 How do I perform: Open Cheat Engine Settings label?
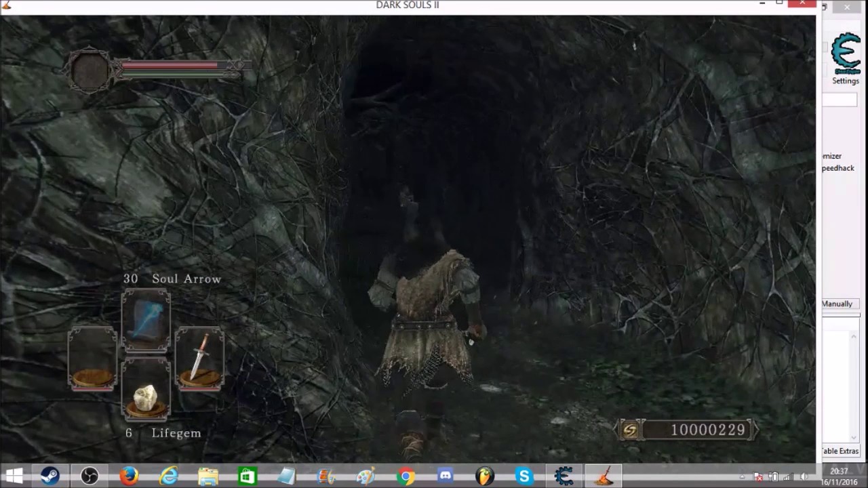pyautogui.click(x=846, y=81)
